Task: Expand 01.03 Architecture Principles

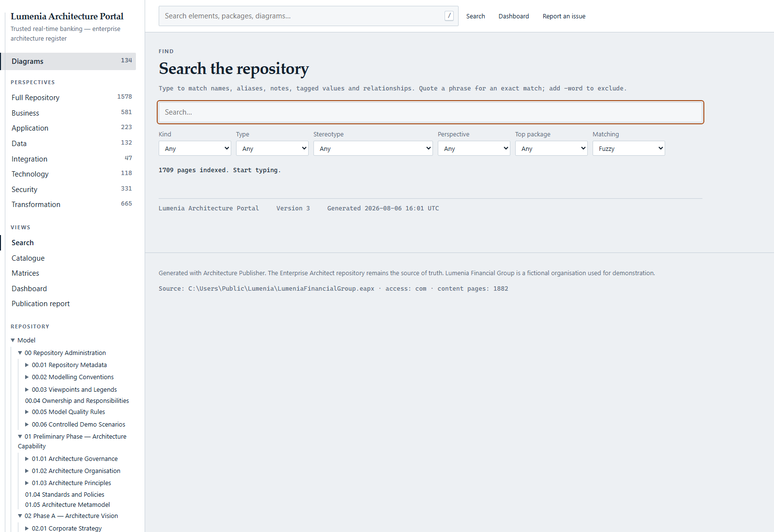Action: [27, 483]
